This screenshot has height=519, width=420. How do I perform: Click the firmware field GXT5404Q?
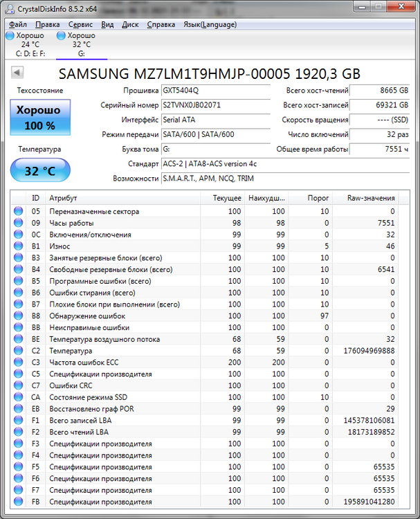(215, 91)
